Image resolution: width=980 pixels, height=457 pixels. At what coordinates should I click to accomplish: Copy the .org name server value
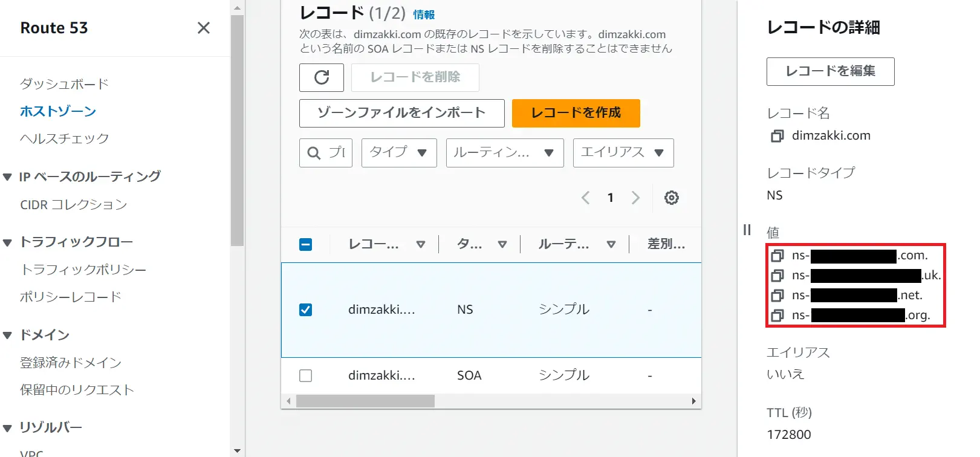(x=777, y=316)
